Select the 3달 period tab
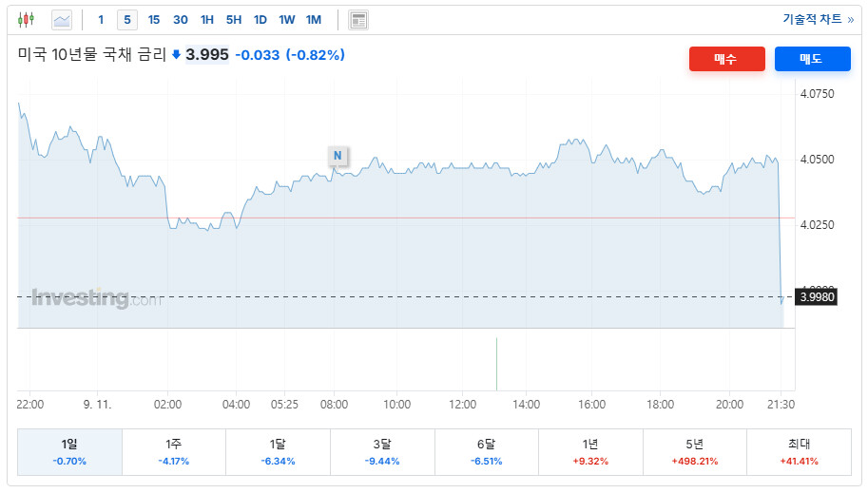The image size is (868, 493). (x=382, y=452)
